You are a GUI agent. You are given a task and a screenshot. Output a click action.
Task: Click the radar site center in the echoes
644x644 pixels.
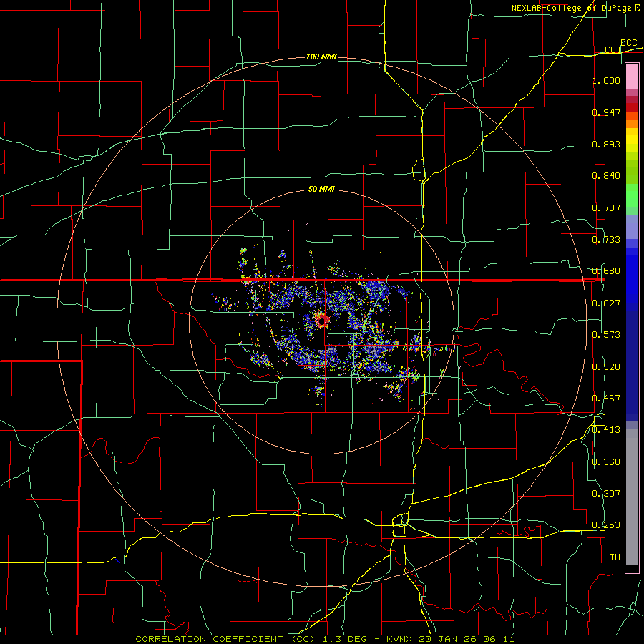323,320
